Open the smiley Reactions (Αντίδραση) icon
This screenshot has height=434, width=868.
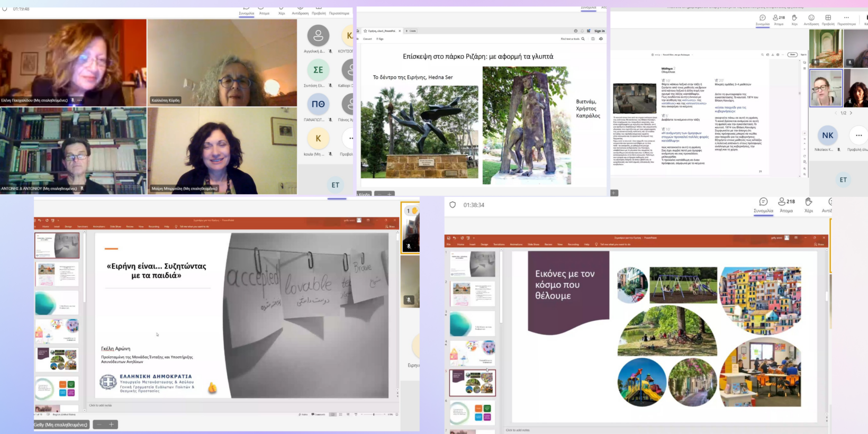pyautogui.click(x=811, y=18)
